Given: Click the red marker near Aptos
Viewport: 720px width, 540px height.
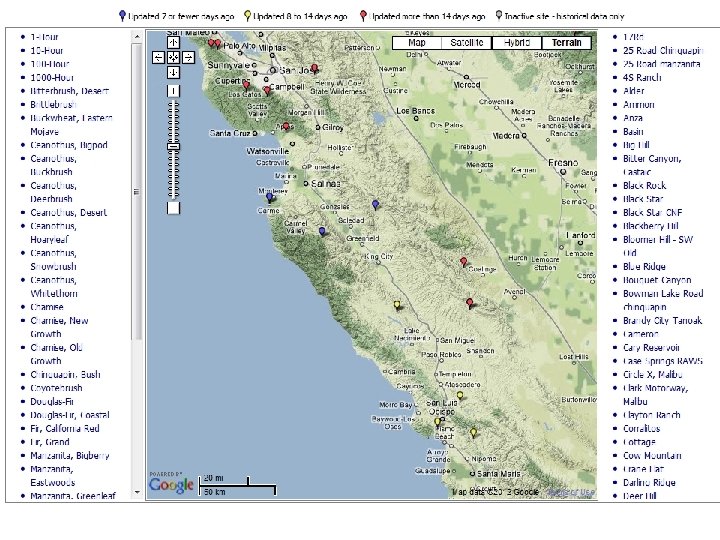Looking at the screenshot, I should [x=286, y=126].
